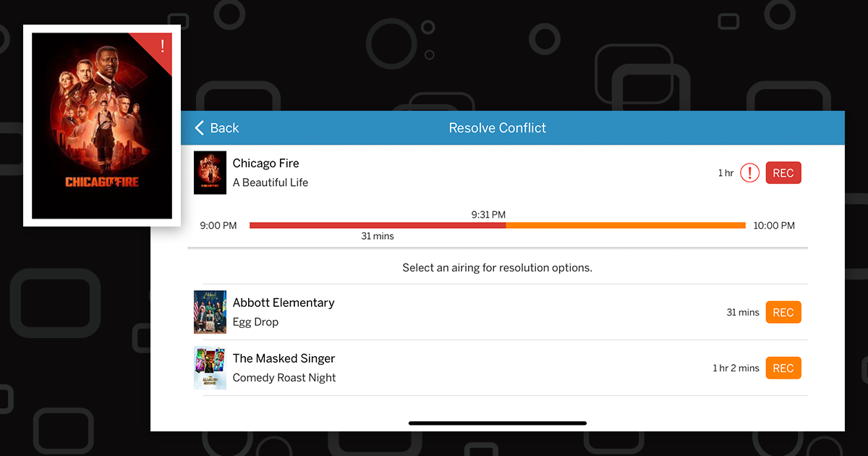Select The Masked Singer airing row
Screen dimensions: 868x456
(498, 368)
